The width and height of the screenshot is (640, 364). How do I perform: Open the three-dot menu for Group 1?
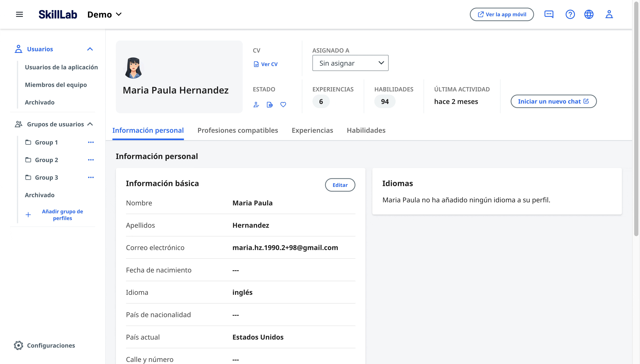click(x=91, y=142)
